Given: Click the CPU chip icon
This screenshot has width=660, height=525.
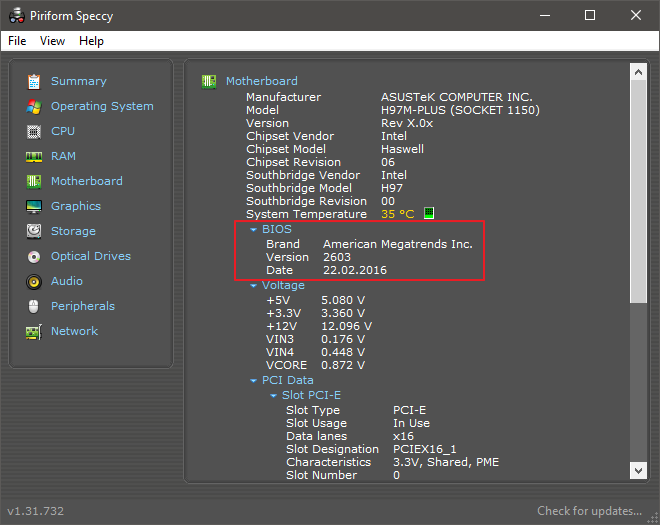Looking at the screenshot, I should pyautogui.click(x=34, y=132).
